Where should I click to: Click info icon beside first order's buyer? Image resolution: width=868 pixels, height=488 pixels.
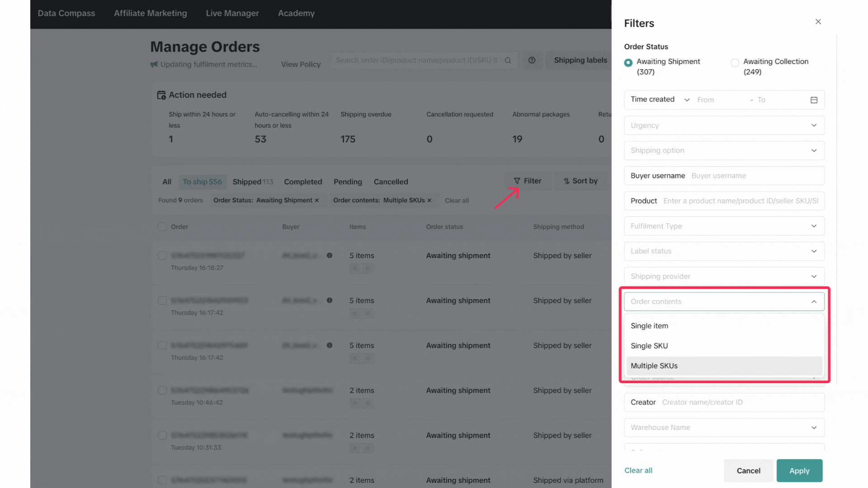point(330,255)
